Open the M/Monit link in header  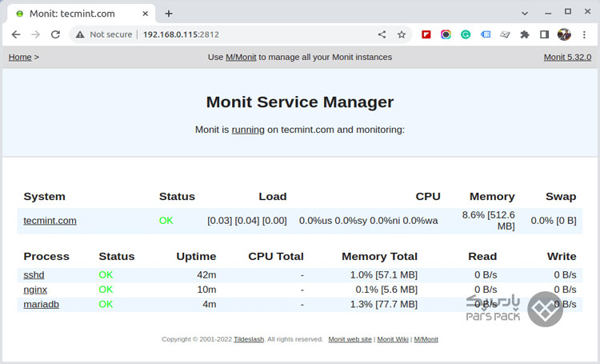coord(241,57)
